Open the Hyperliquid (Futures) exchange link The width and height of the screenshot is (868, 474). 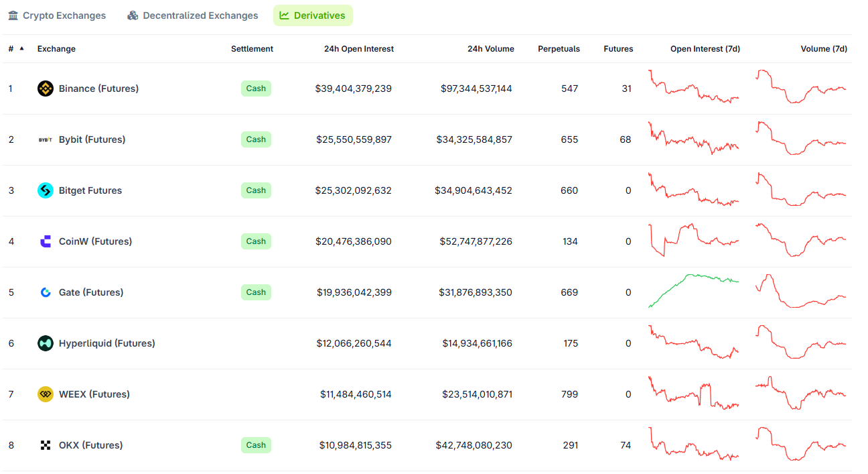(x=106, y=343)
